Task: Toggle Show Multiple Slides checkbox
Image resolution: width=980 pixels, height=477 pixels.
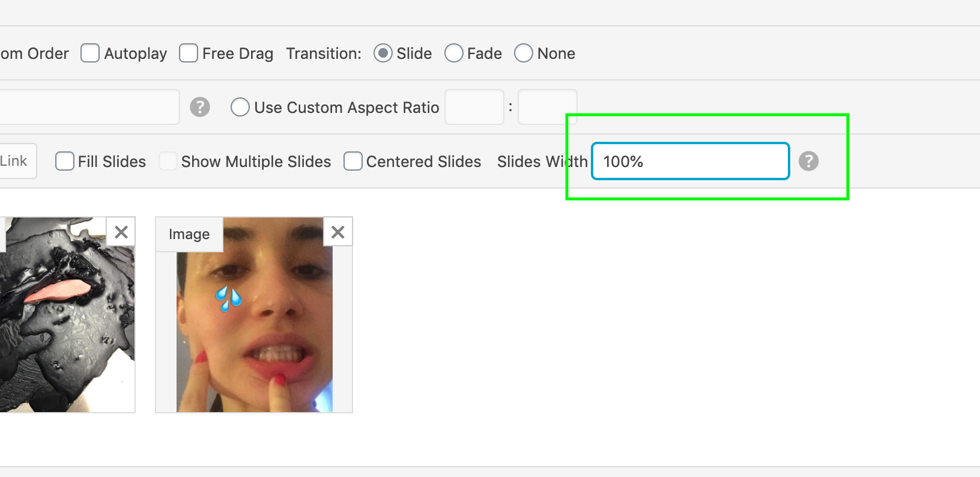Action: click(x=168, y=162)
